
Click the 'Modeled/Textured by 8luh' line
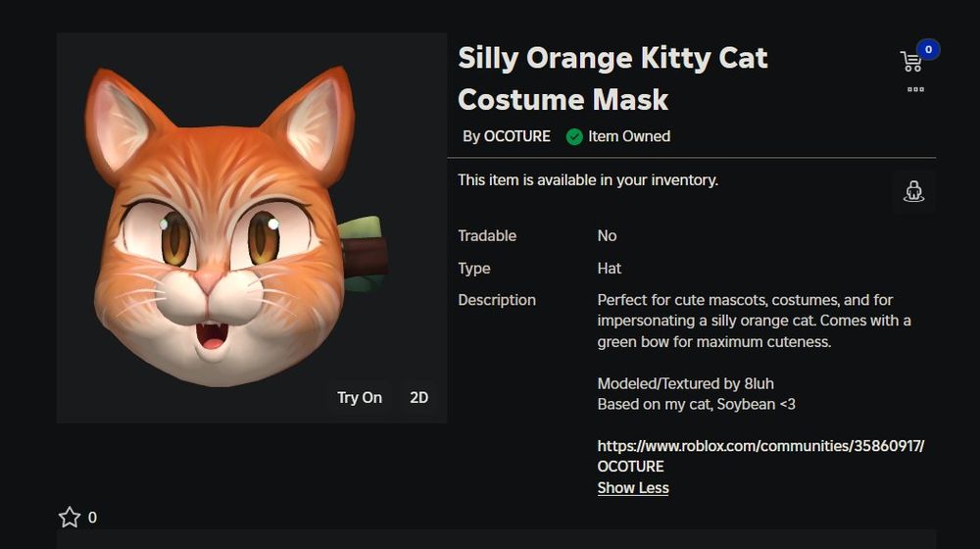tap(685, 383)
